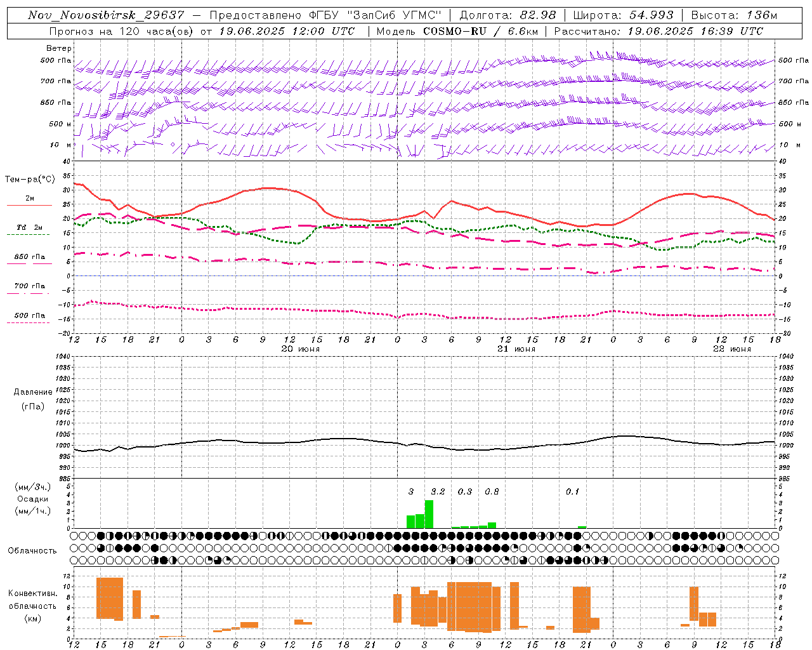This screenshot has height=650, width=812.
Task: Click the 3.2 precipitation amount label
Action: 438,491
